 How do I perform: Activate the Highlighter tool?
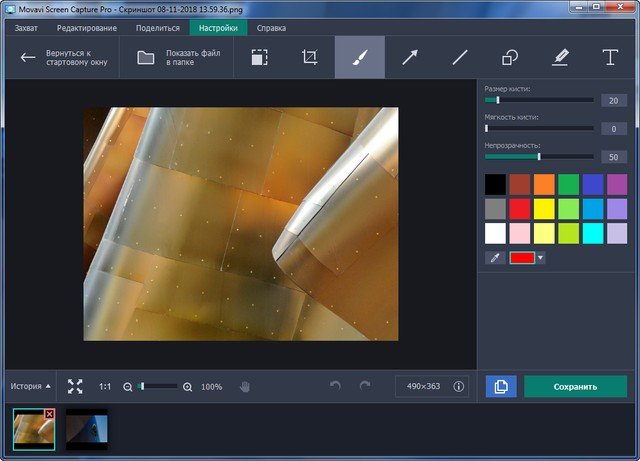click(560, 58)
